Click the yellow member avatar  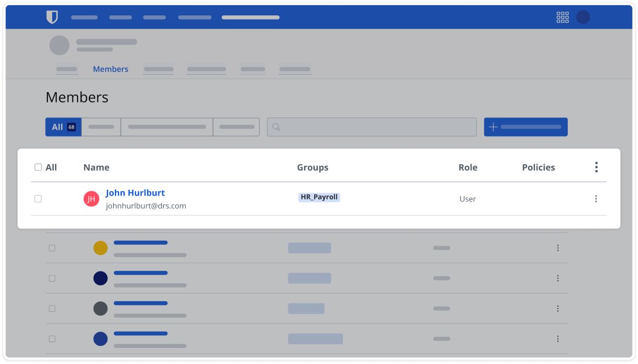click(x=100, y=248)
